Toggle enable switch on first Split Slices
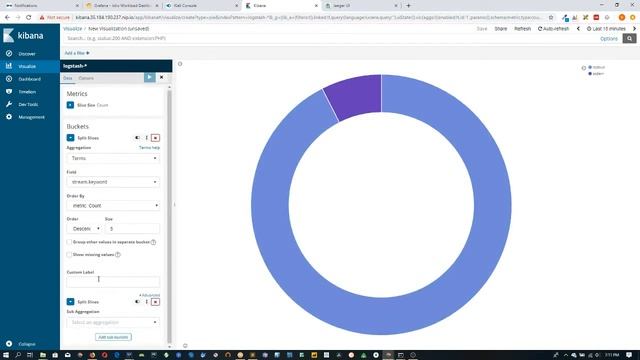This screenshot has width=640, height=360. tap(138, 138)
